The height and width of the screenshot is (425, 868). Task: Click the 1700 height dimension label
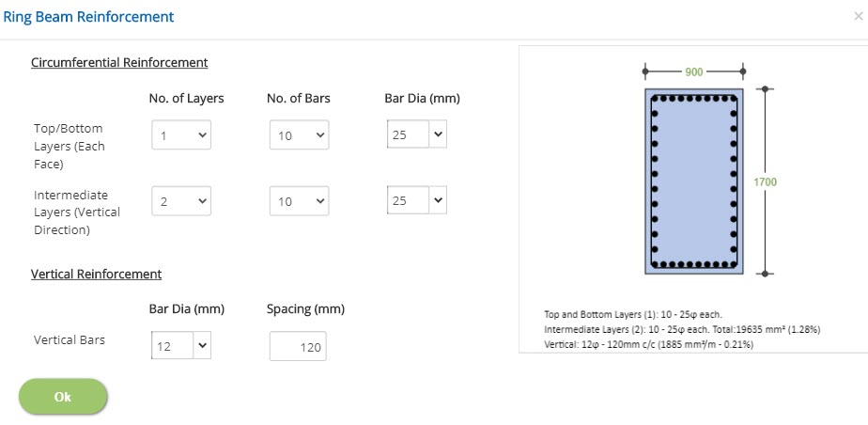pos(765,181)
